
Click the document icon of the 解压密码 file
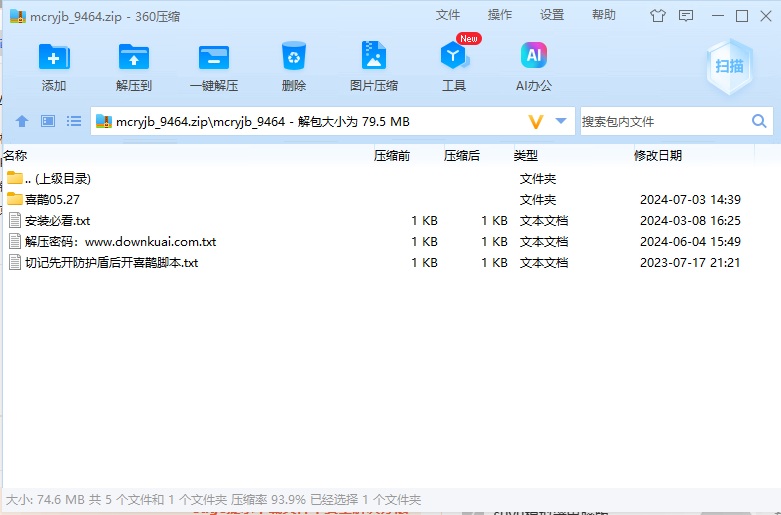click(x=15, y=241)
